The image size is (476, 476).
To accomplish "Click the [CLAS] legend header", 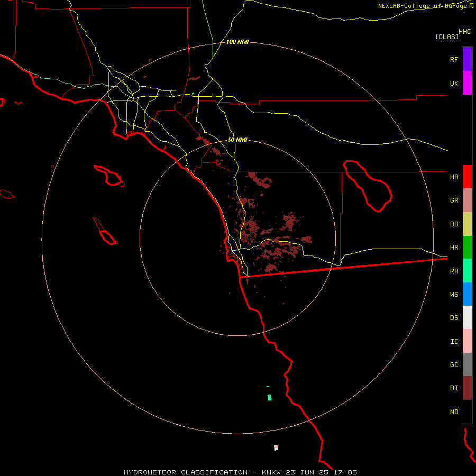I will (447, 37).
